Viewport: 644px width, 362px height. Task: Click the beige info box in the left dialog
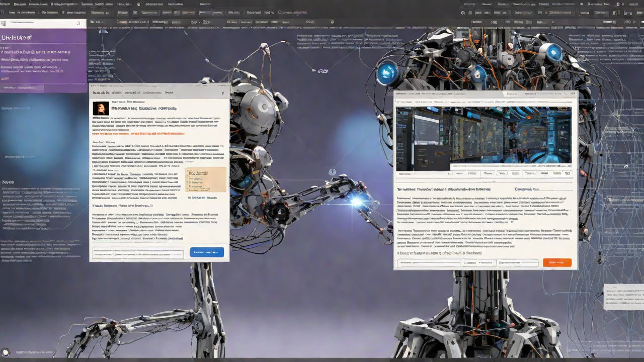click(x=206, y=180)
